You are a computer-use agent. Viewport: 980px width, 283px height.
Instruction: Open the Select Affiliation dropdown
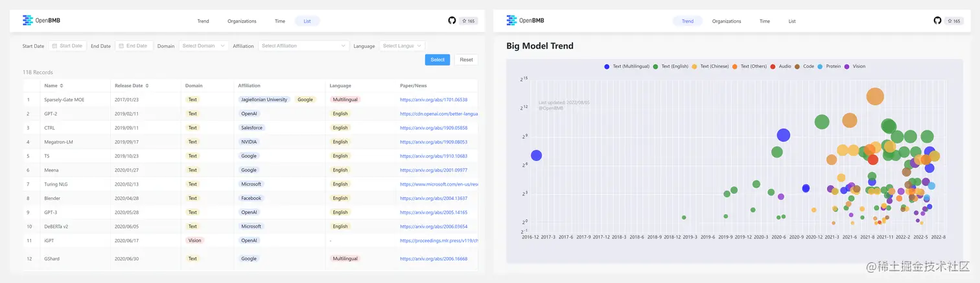coord(303,46)
